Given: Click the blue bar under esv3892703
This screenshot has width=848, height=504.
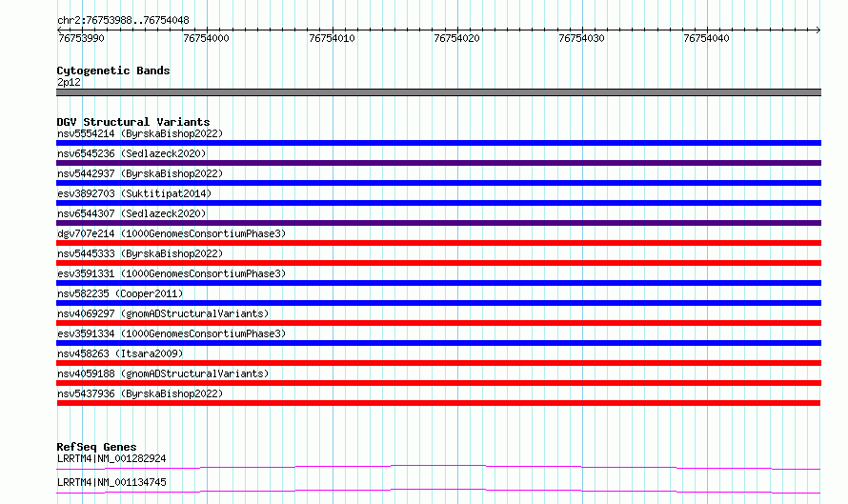Looking at the screenshot, I should pyautogui.click(x=438, y=203).
